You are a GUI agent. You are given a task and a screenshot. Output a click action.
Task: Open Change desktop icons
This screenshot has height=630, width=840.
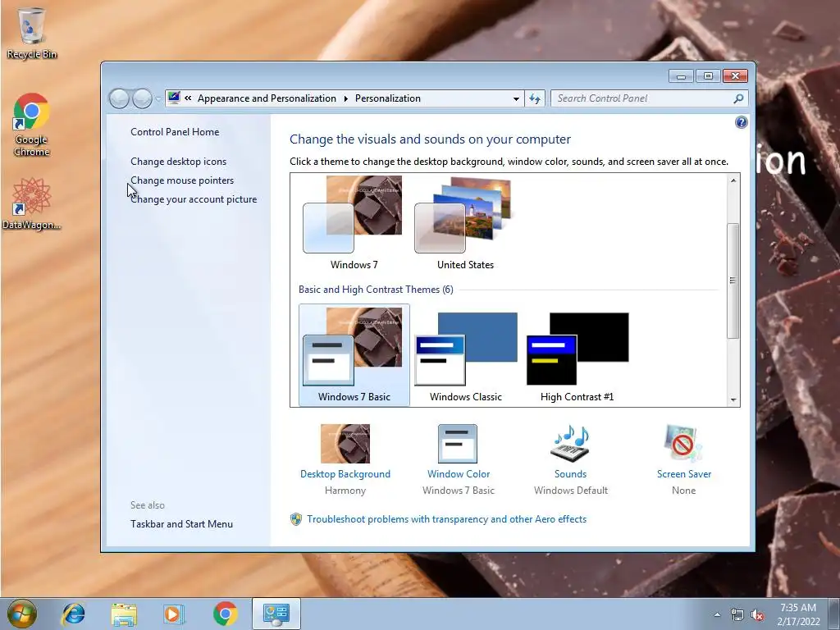(178, 162)
